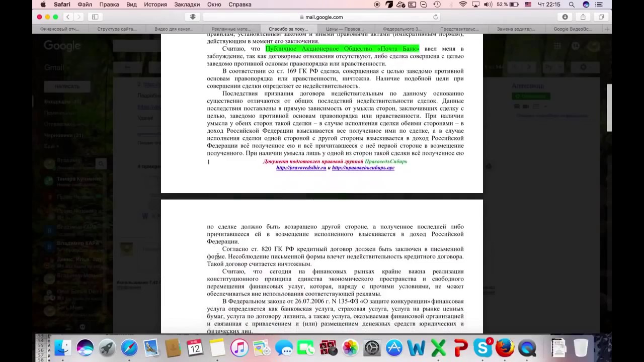The image size is (644, 362).
Task: Toggle the Safari sidebar button
Action: pos(95,17)
